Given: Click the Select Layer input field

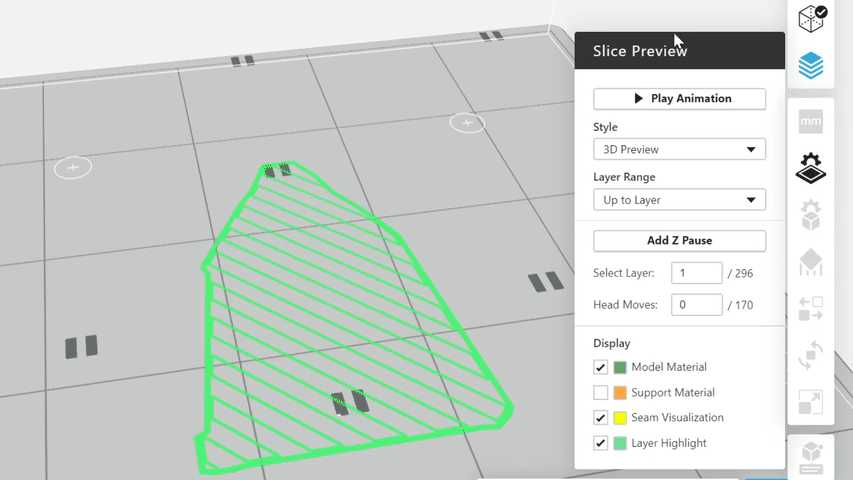Looking at the screenshot, I should pos(696,273).
